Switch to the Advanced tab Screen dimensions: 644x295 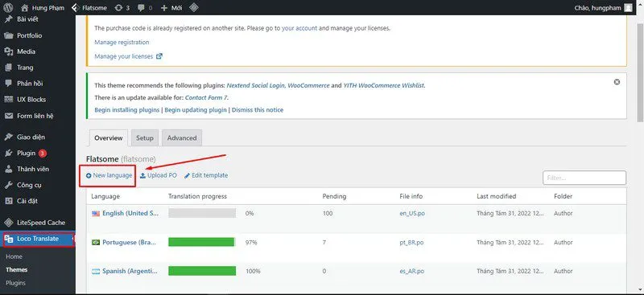click(x=182, y=138)
